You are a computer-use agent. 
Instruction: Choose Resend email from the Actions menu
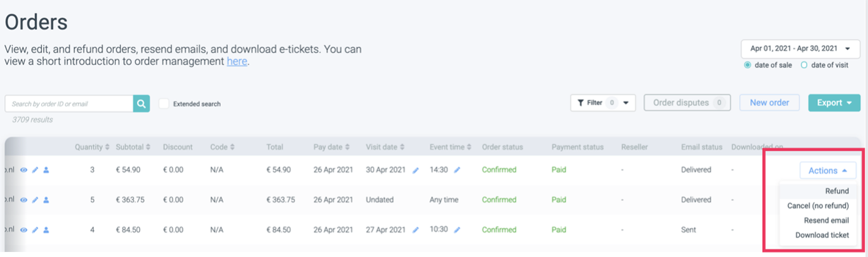click(826, 220)
